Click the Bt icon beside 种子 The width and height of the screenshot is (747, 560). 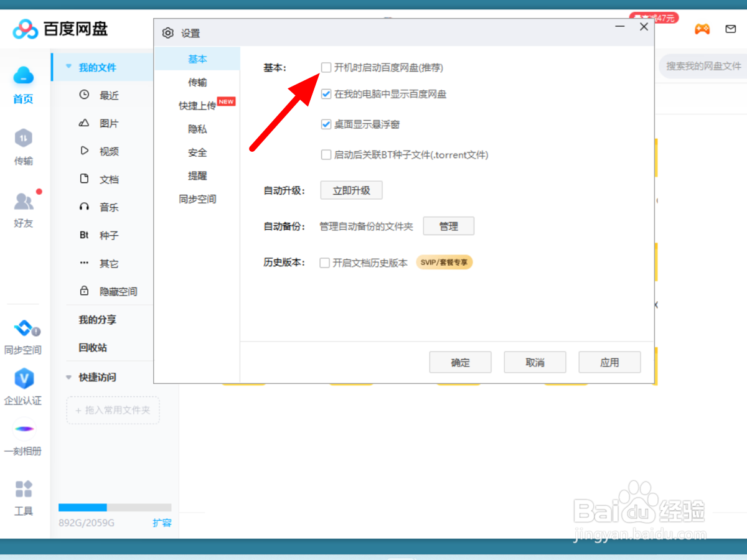(x=84, y=235)
